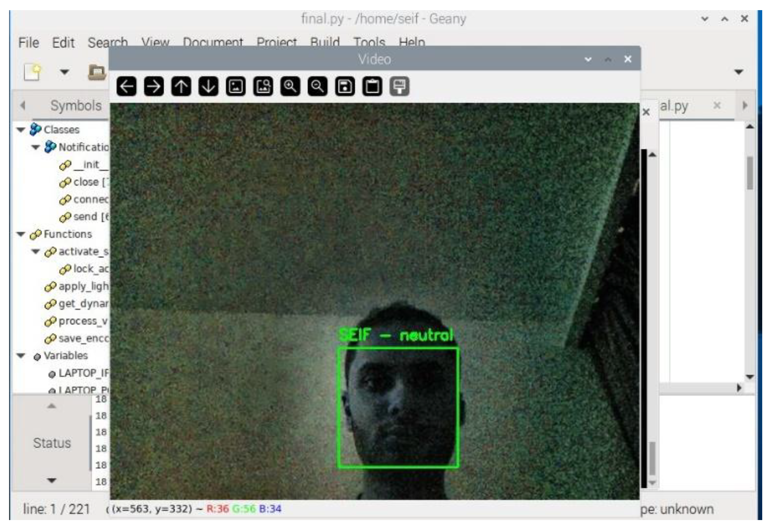This screenshot has width=772, height=532.
Task: Click the pan left arrow in Video toolbar
Action: coord(126,87)
